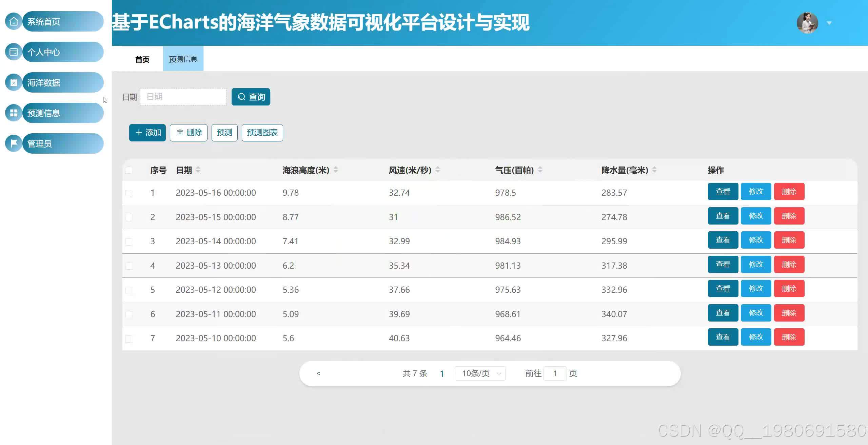Sort table by 日期 column arrows

[198, 170]
